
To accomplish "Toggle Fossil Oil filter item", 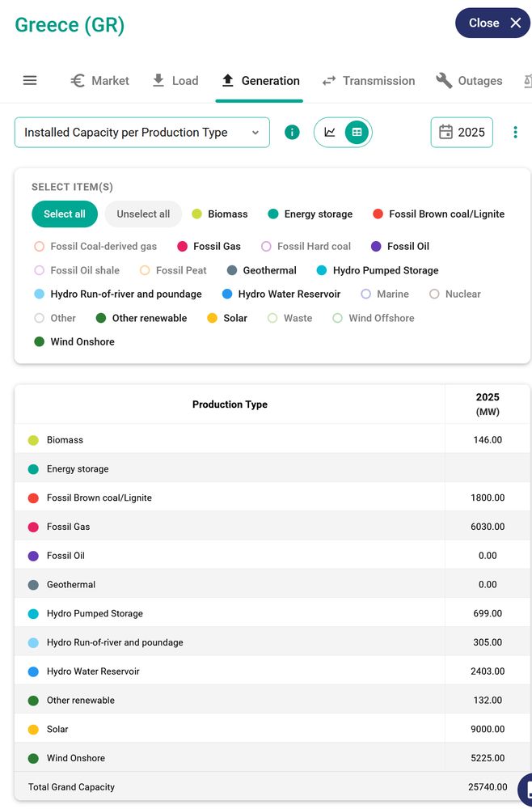I will point(400,247).
